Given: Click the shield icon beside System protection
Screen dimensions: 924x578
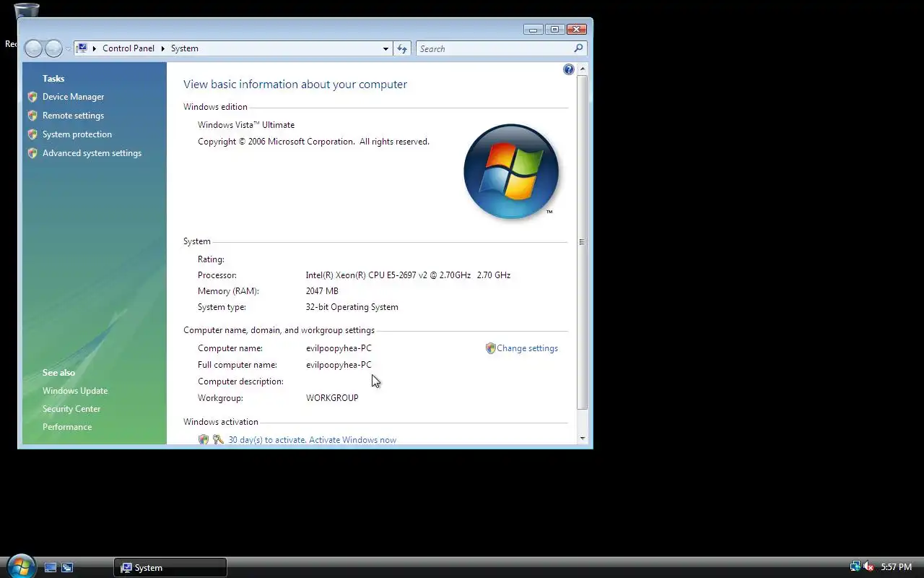Looking at the screenshot, I should 32,134.
